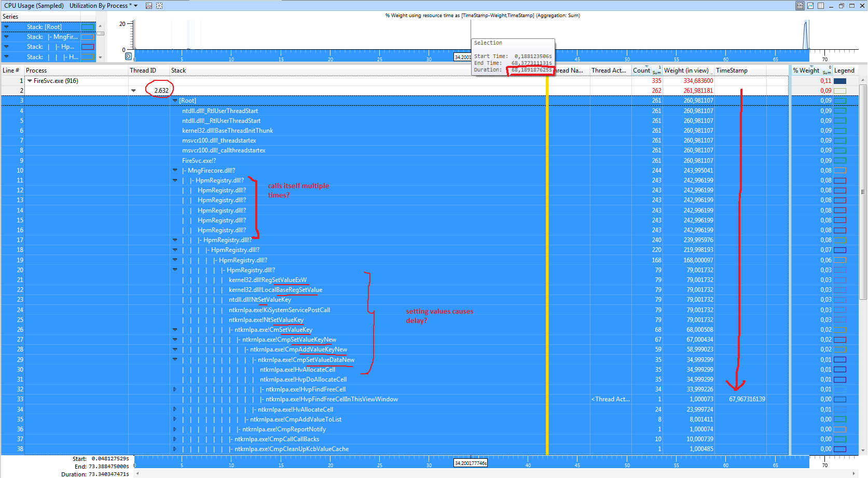Click weight value 334,683600

(698, 81)
